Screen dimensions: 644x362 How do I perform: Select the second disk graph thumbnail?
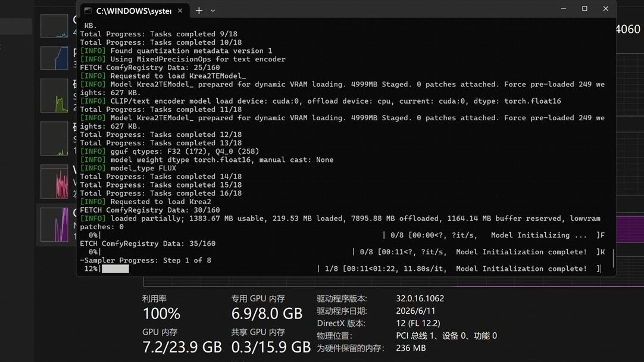[54, 139]
